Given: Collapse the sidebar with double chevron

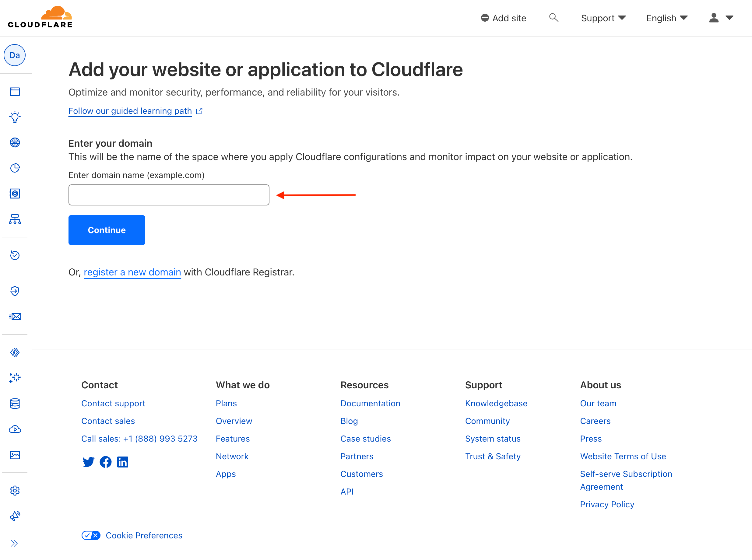Looking at the screenshot, I should click(15, 543).
